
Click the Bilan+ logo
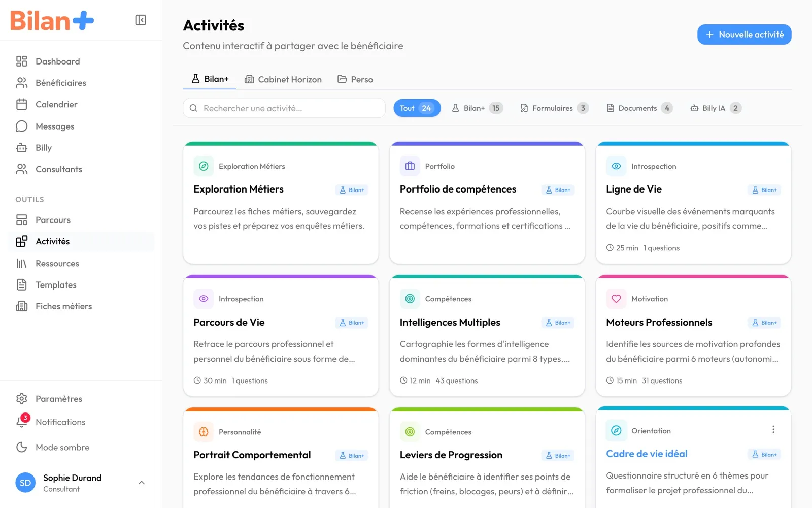click(52, 21)
